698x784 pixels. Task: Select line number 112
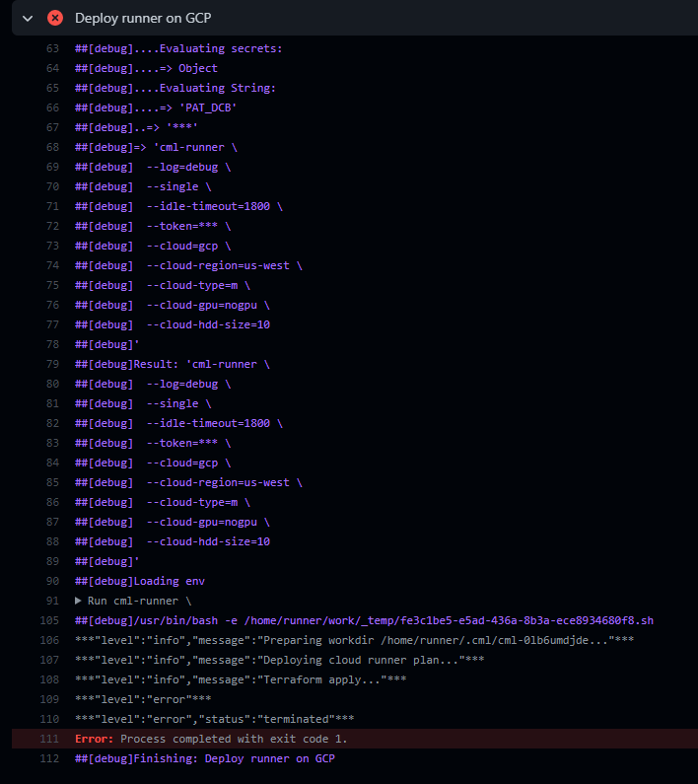(49, 758)
